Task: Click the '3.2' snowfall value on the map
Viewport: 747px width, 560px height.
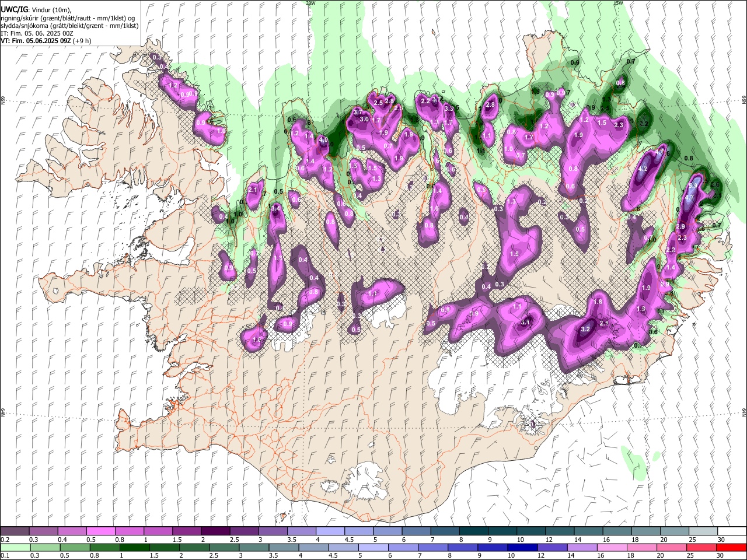Action: tap(586, 330)
